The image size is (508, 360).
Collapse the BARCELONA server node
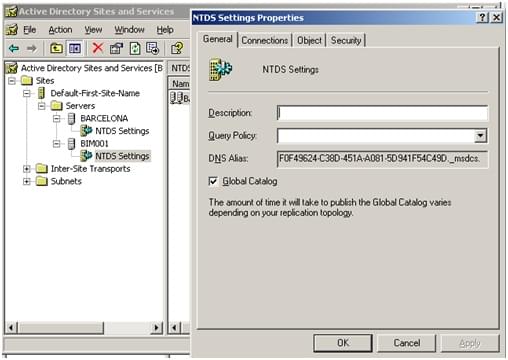point(57,119)
